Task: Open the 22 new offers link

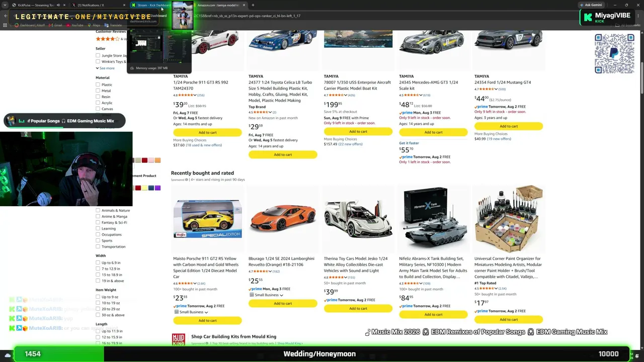Action: coord(350,144)
